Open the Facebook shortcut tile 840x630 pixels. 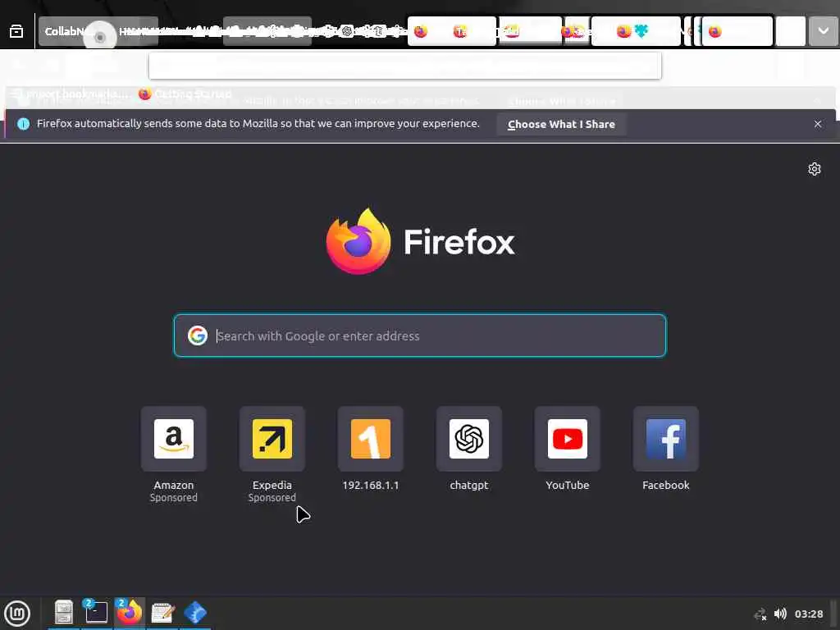click(x=666, y=439)
